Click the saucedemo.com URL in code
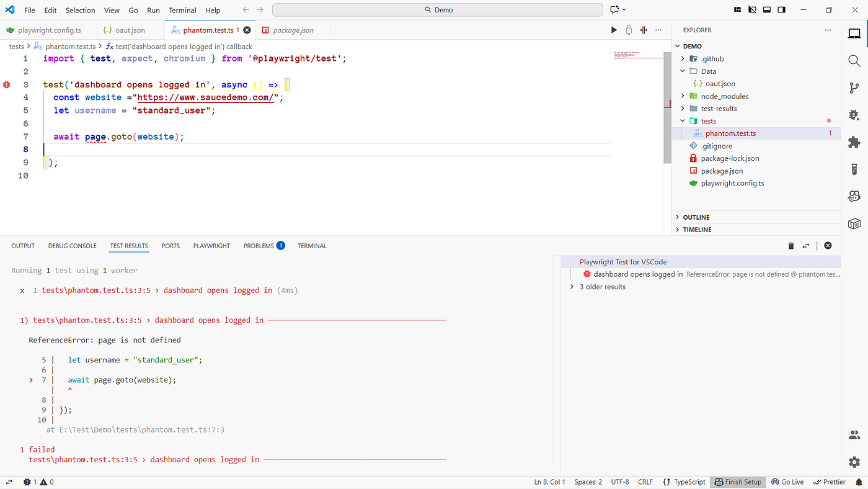Image resolution: width=868 pixels, height=489 pixels. [205, 97]
